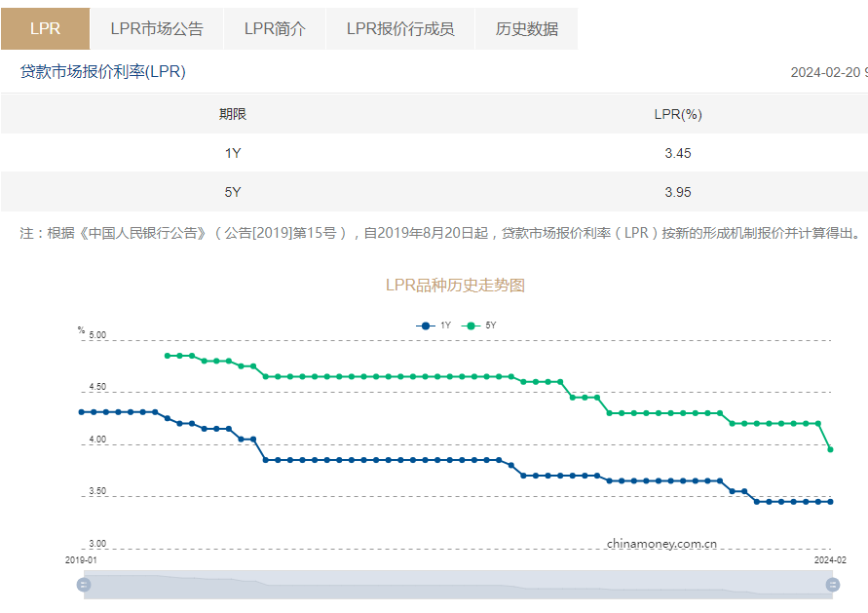Click the right range slider handle

(x=833, y=584)
